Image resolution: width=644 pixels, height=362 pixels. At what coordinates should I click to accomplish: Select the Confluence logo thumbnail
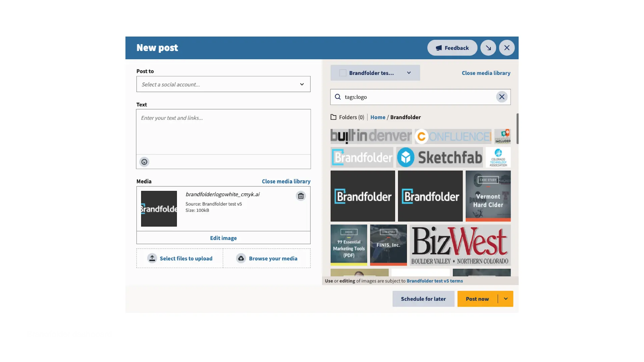coord(453,136)
